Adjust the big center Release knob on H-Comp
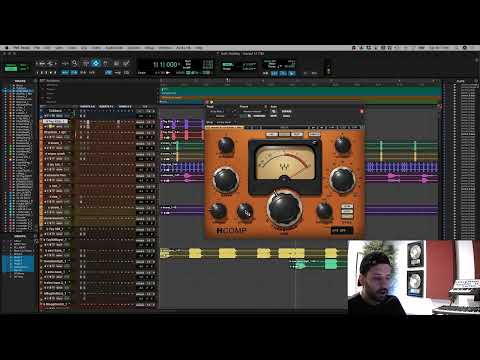The width and height of the screenshot is (480, 360). point(284,208)
